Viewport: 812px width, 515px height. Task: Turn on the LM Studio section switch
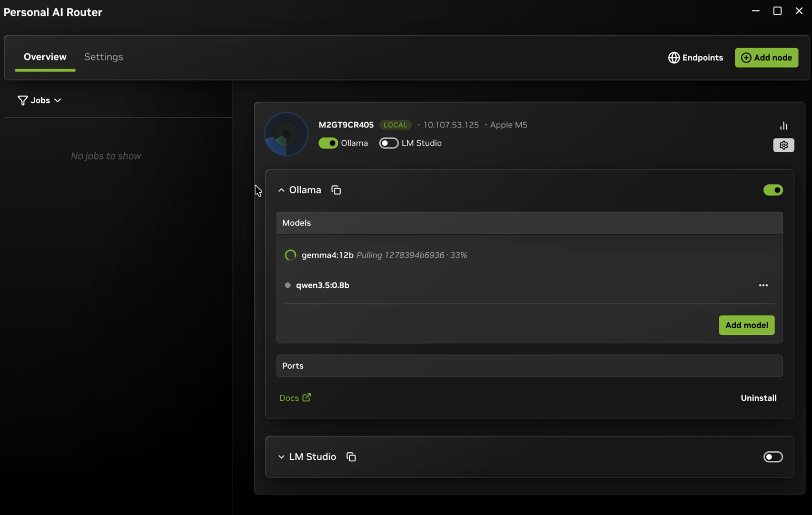click(x=773, y=457)
